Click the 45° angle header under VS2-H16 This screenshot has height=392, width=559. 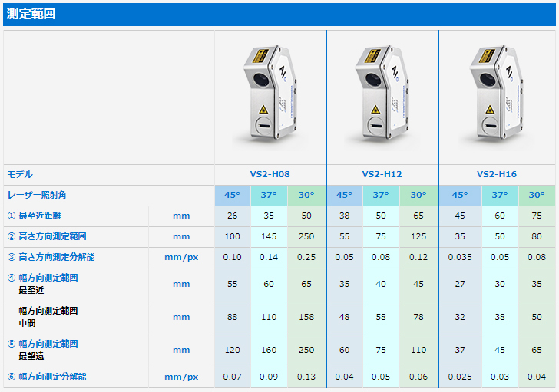(460, 195)
